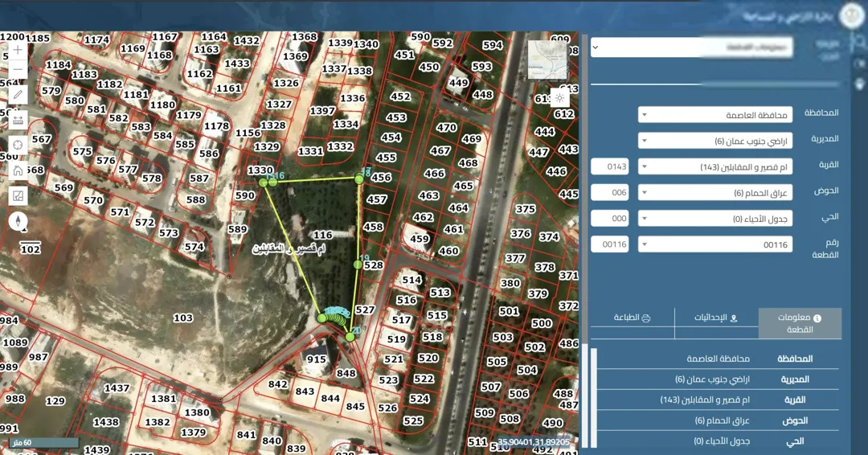Open the area measurement tool
Viewport: 868px width, 455px height.
click(x=18, y=196)
